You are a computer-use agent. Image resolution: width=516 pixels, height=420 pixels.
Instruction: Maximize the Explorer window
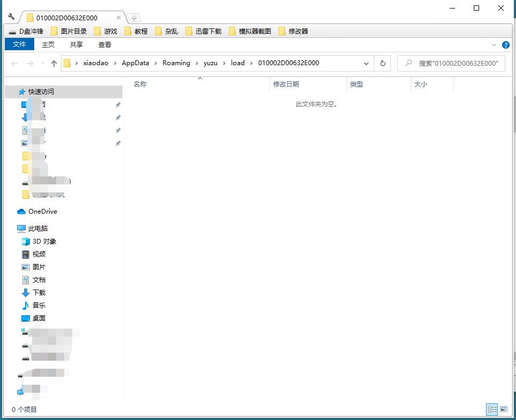[476, 8]
